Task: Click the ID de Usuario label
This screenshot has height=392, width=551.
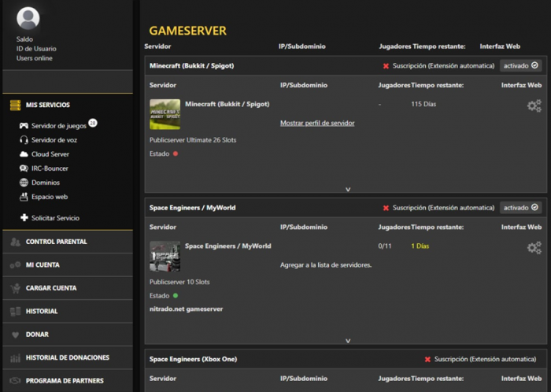Action: coord(36,49)
